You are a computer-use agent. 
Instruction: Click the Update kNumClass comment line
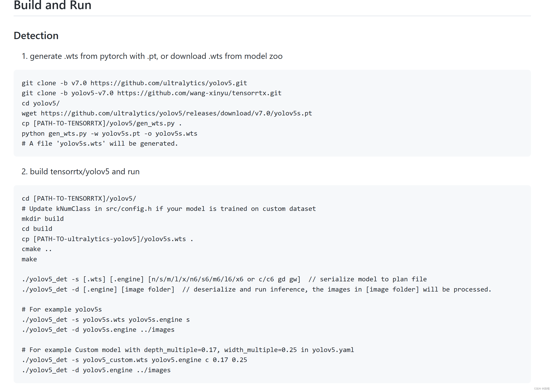pos(169,209)
